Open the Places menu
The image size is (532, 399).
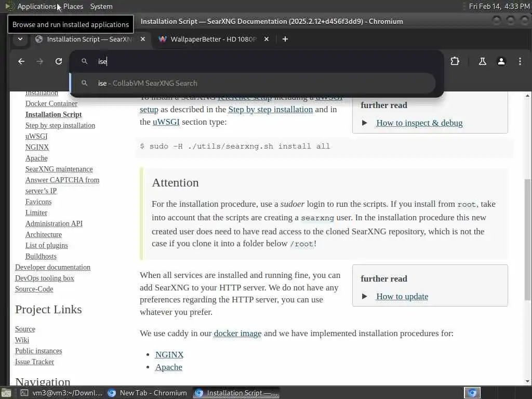(x=73, y=6)
